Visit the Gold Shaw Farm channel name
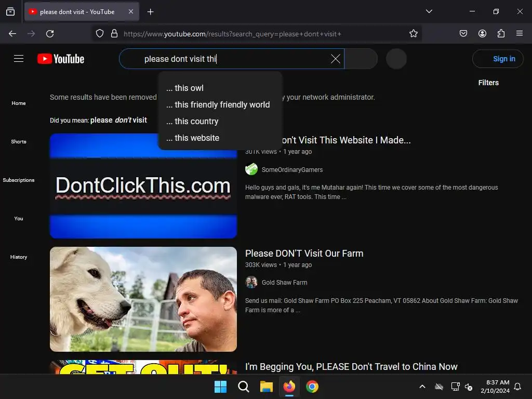This screenshot has width=532, height=399. click(284, 282)
